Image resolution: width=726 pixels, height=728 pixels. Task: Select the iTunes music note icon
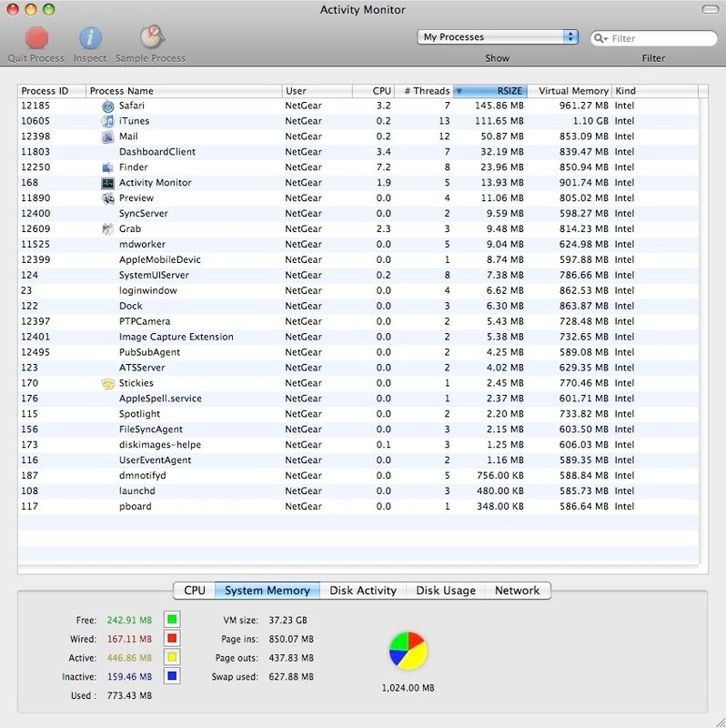tap(107, 121)
